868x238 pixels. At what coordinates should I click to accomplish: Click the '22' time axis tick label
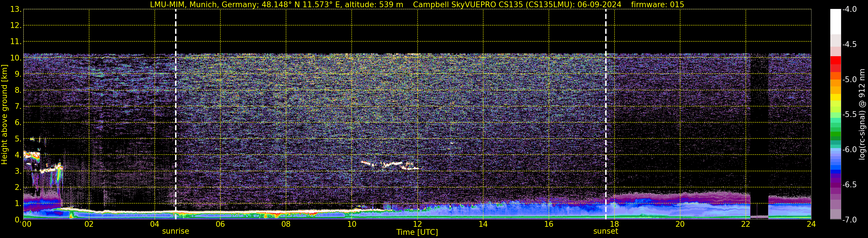[x=746, y=224]
